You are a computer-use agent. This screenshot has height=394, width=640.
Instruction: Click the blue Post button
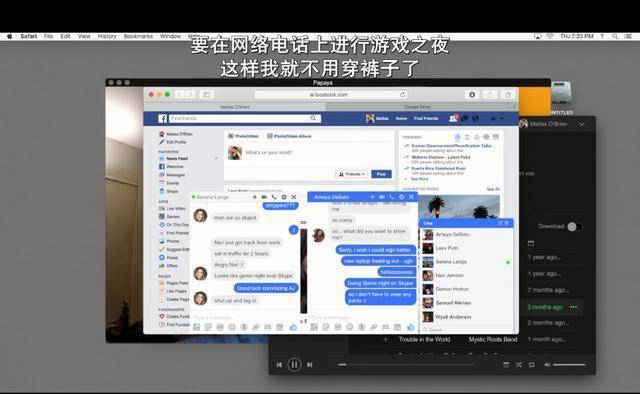click(x=381, y=174)
